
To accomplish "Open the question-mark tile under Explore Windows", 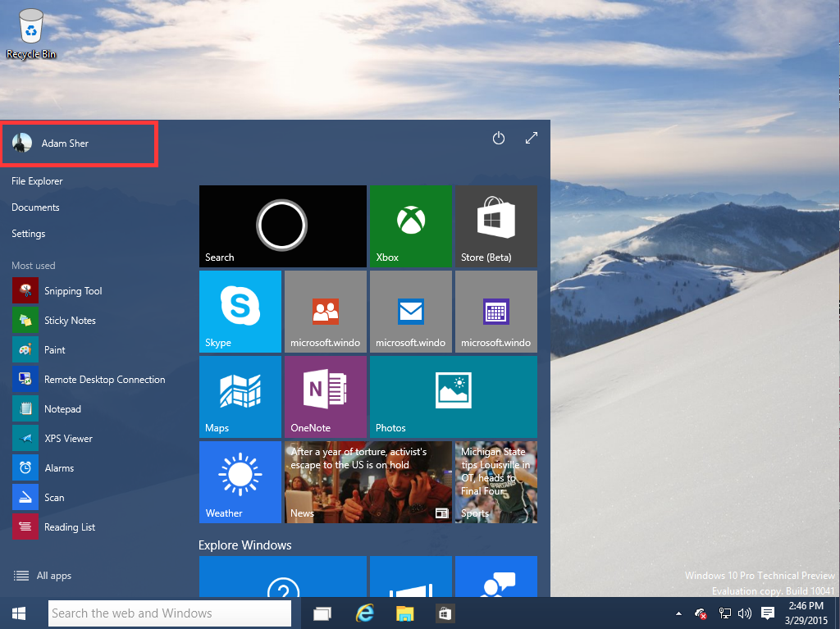I will [x=283, y=577].
